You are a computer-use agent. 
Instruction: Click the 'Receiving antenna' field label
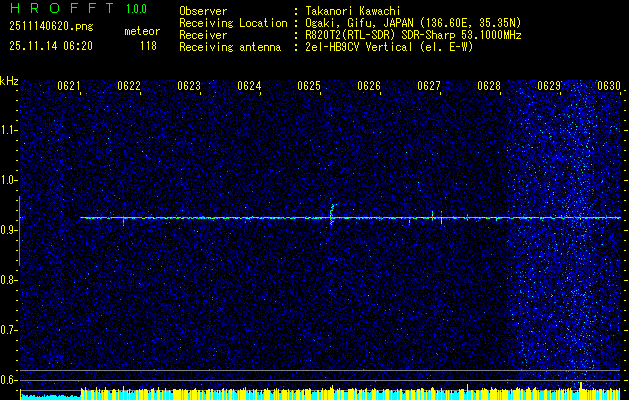pyautogui.click(x=230, y=47)
